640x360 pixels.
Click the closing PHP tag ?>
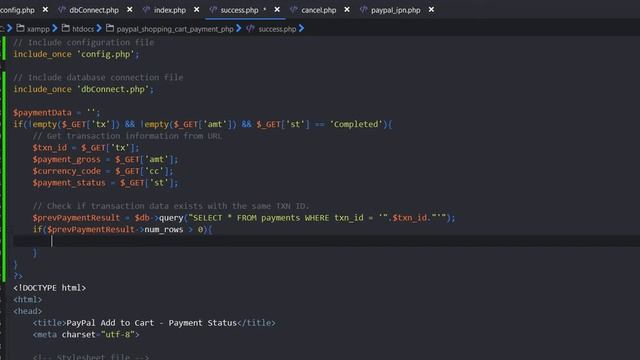(x=18, y=276)
